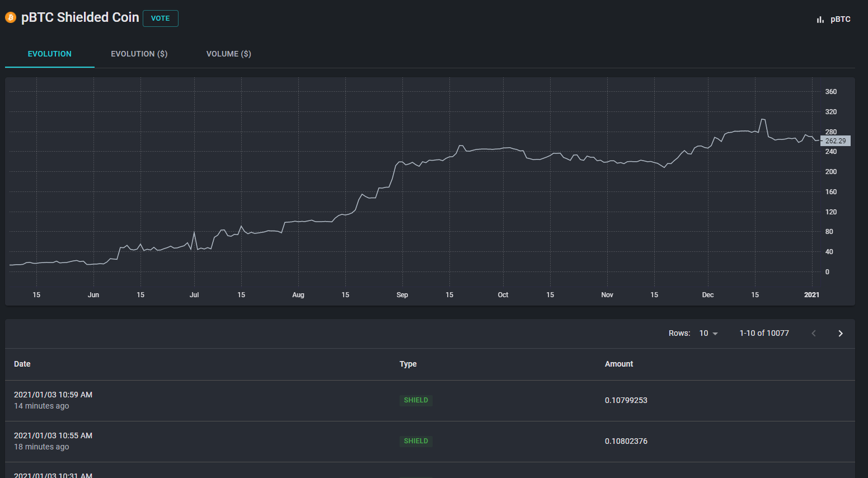Click the VOTE button
Screen dimensions: 868x478
click(x=161, y=18)
